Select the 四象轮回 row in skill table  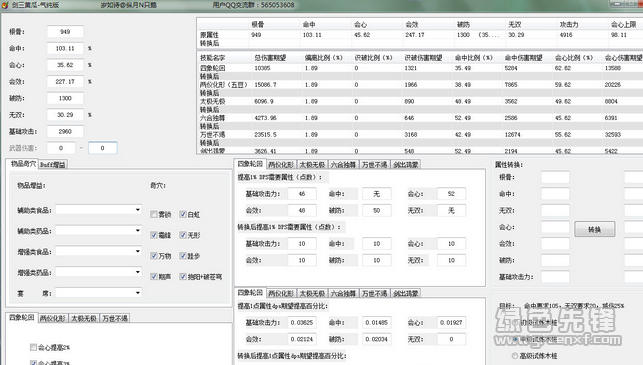tap(420, 68)
